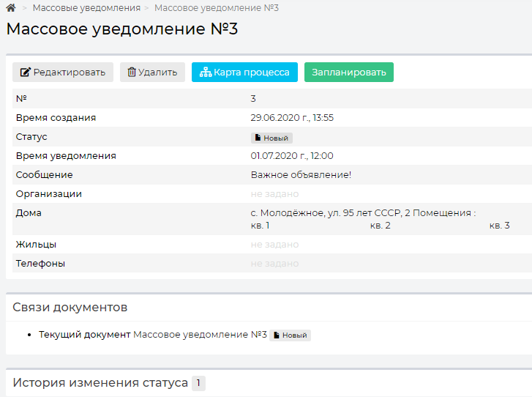Click the page title Массовое уведомление №3
Image resolution: width=532 pixels, height=397 pixels.
point(122,29)
